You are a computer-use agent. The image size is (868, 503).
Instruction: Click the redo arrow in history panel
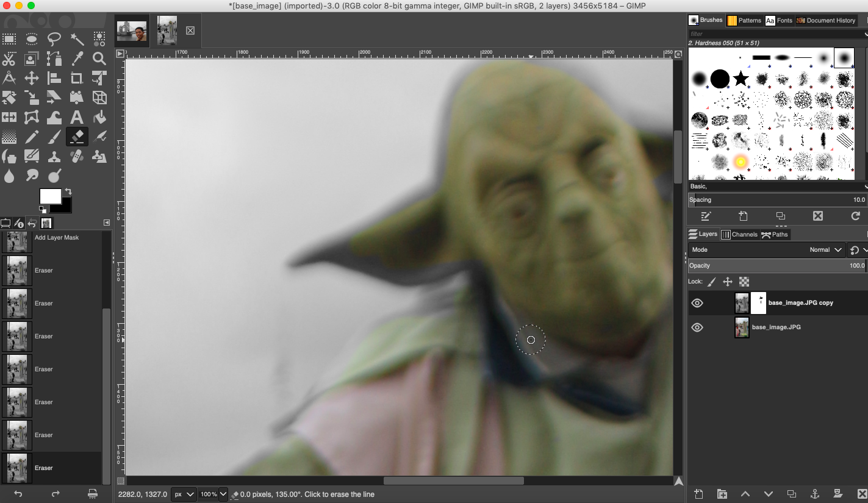56,494
